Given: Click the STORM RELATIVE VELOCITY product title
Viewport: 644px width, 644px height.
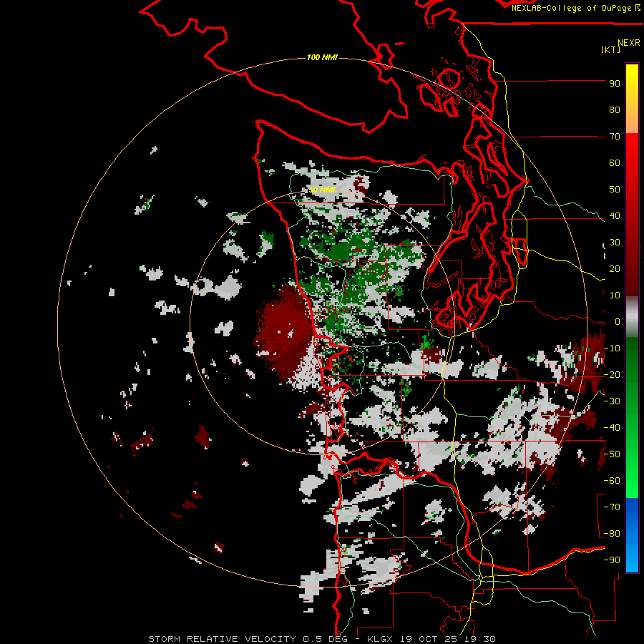Looking at the screenshot, I should tap(222, 639).
